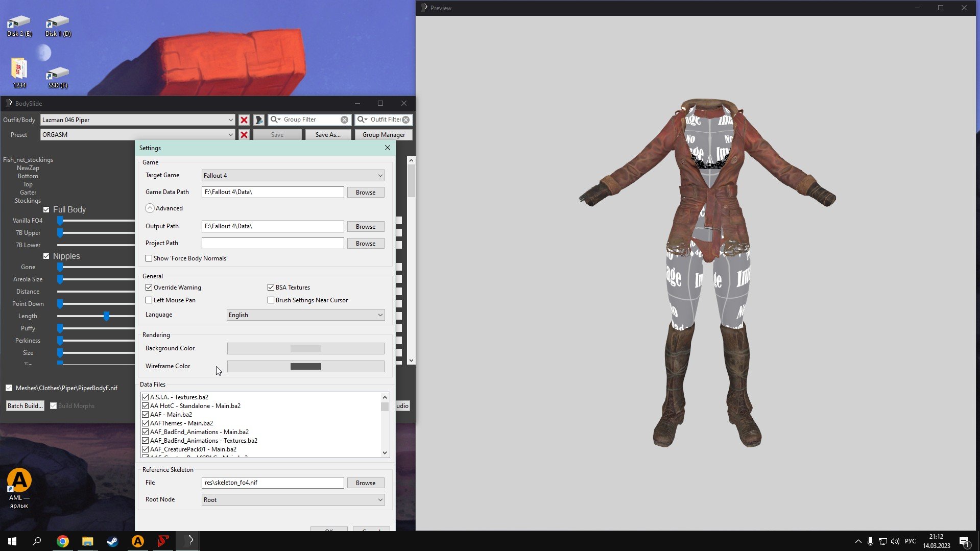Clear the Group Filter search field
Screen dimensions: 980x551
[345, 120]
